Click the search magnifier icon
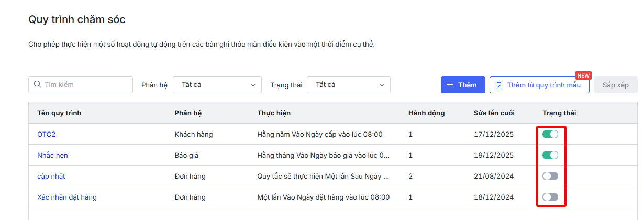The width and height of the screenshot is (644, 220). tap(38, 84)
